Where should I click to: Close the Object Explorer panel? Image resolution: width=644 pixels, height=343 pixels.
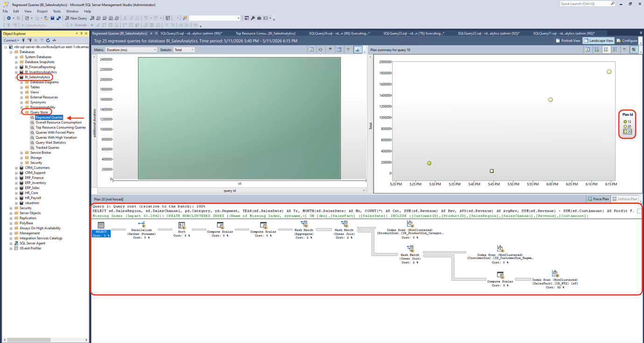pyautogui.click(x=86, y=34)
